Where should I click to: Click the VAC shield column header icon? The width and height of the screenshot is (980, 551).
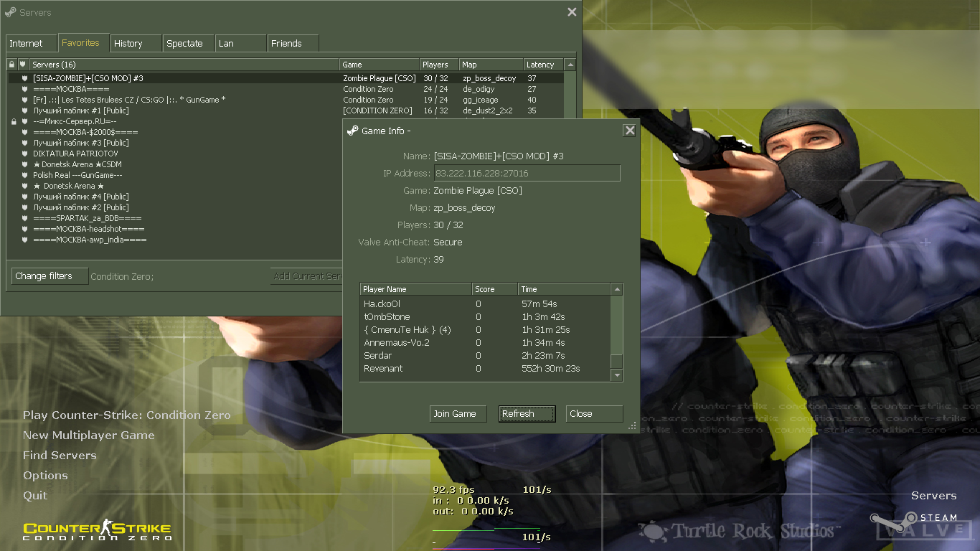tap(22, 65)
